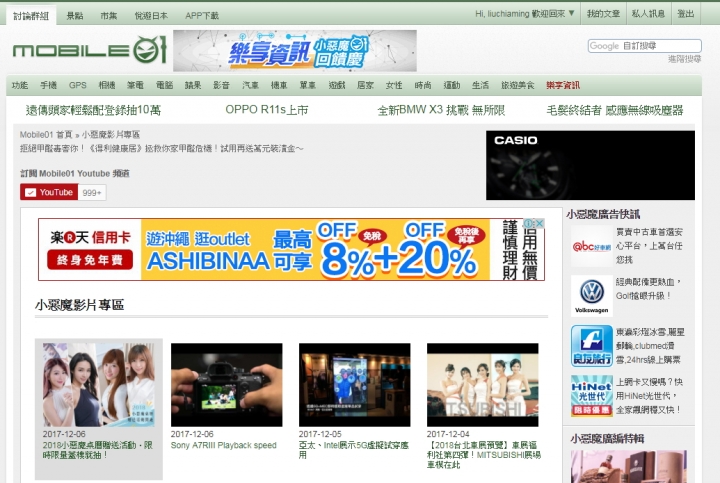This screenshot has width=720, height=483.
Task: Open 全新BMW X3 挑戰 無所限 link
Action: click(441, 110)
